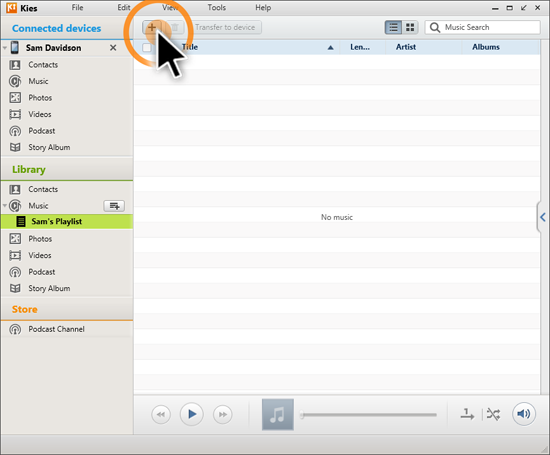Toggle shuffle playback icon
Image resolution: width=550 pixels, height=455 pixels.
point(493,415)
